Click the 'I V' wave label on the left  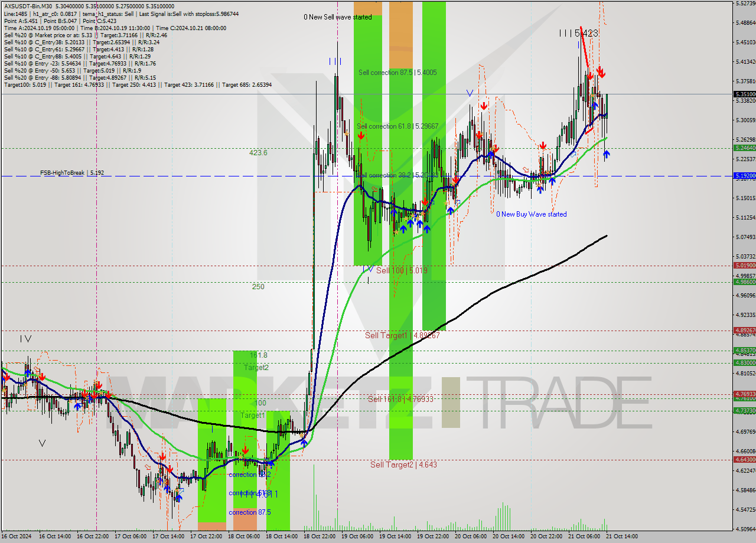(x=25, y=339)
